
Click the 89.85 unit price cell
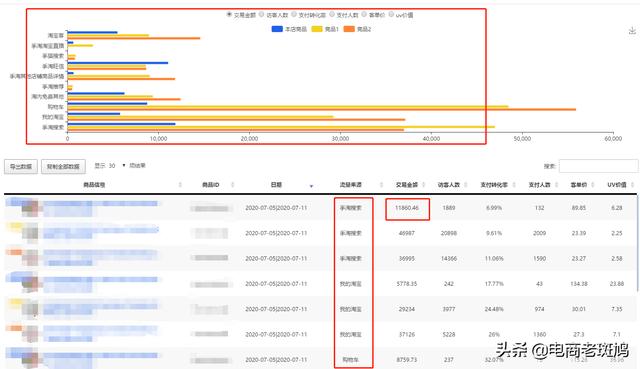579,208
